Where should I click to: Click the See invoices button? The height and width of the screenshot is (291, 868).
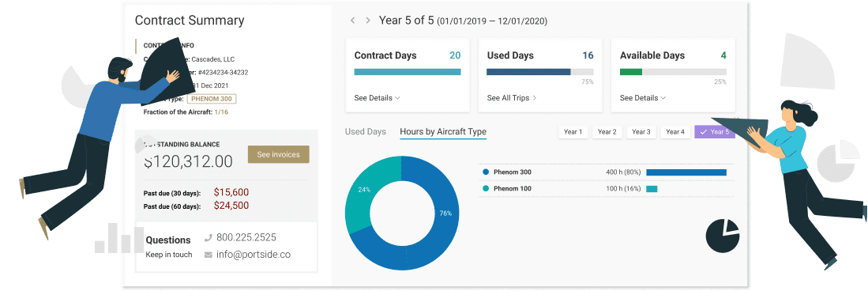point(279,155)
